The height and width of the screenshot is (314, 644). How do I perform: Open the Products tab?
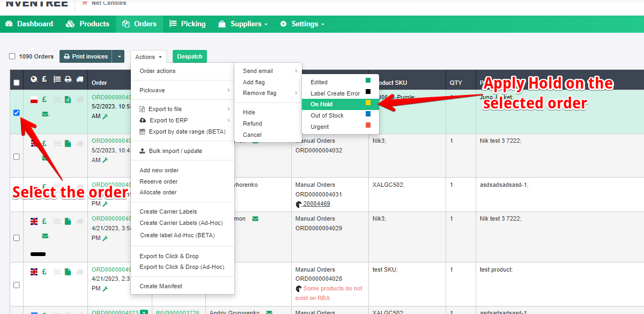pyautogui.click(x=87, y=24)
